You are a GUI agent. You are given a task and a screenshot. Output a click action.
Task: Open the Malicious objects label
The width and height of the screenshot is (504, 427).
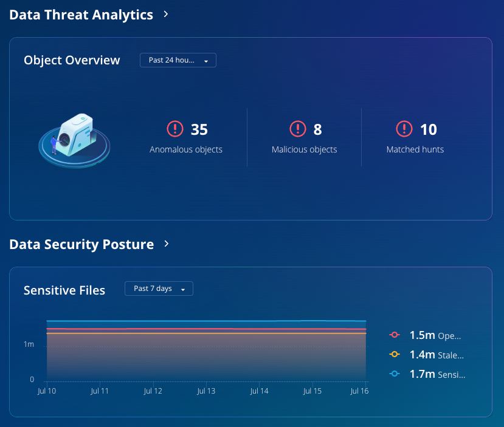pyautogui.click(x=305, y=149)
